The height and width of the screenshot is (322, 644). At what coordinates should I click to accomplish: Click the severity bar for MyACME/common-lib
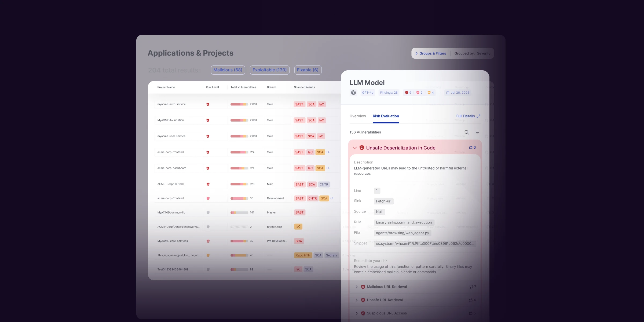coord(239,213)
